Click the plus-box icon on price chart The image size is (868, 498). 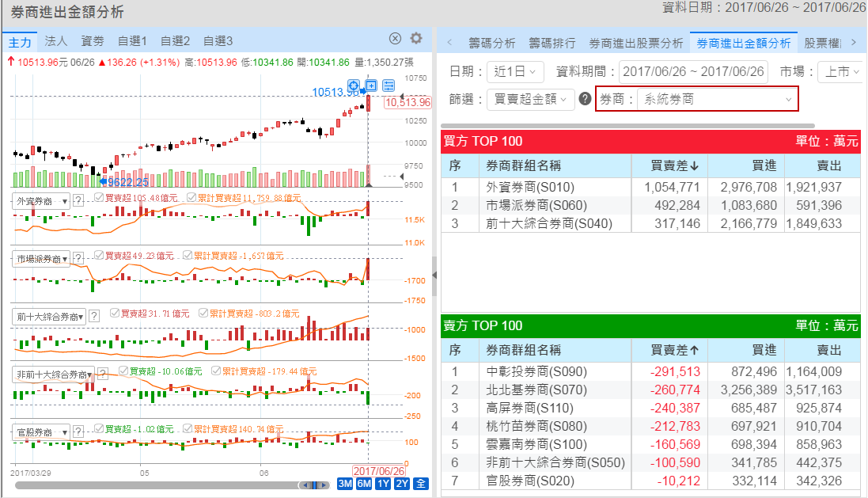click(370, 86)
